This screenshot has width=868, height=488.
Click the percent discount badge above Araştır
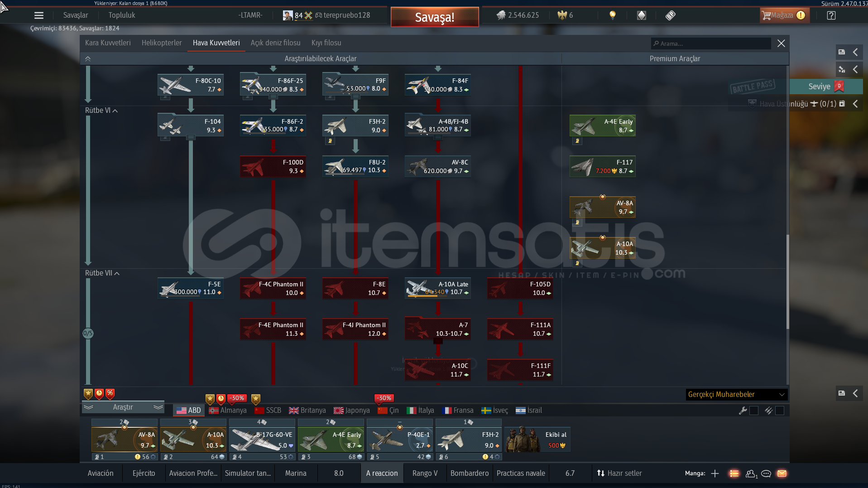[x=110, y=393]
